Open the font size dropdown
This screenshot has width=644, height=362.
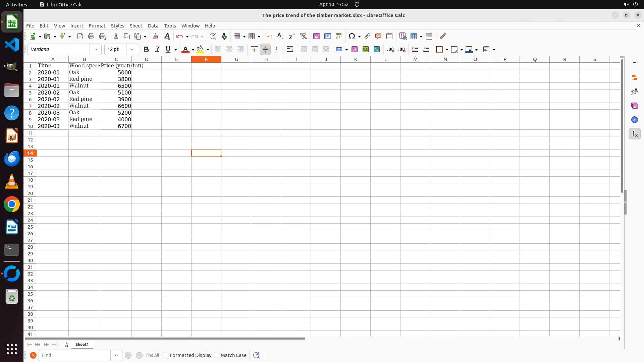coord(132,49)
